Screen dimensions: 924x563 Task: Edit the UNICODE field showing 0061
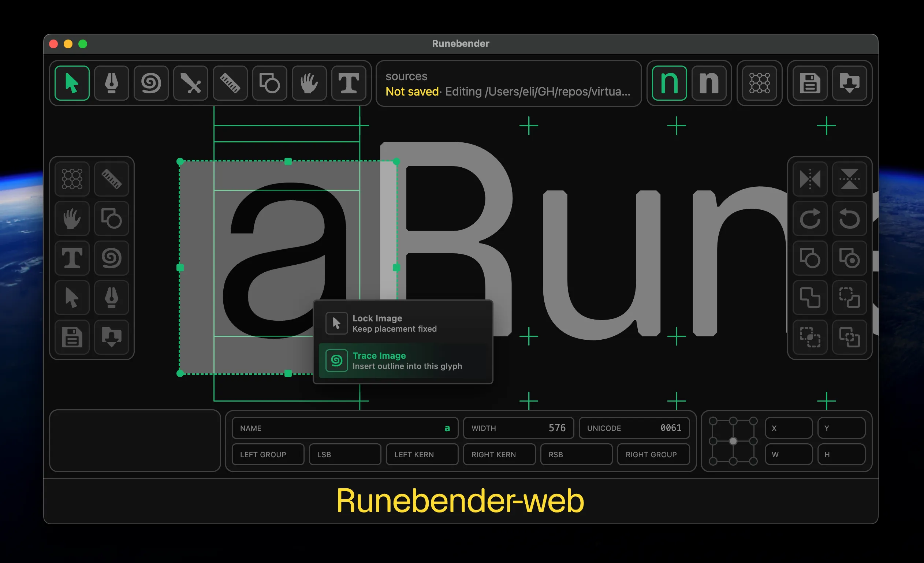click(634, 428)
